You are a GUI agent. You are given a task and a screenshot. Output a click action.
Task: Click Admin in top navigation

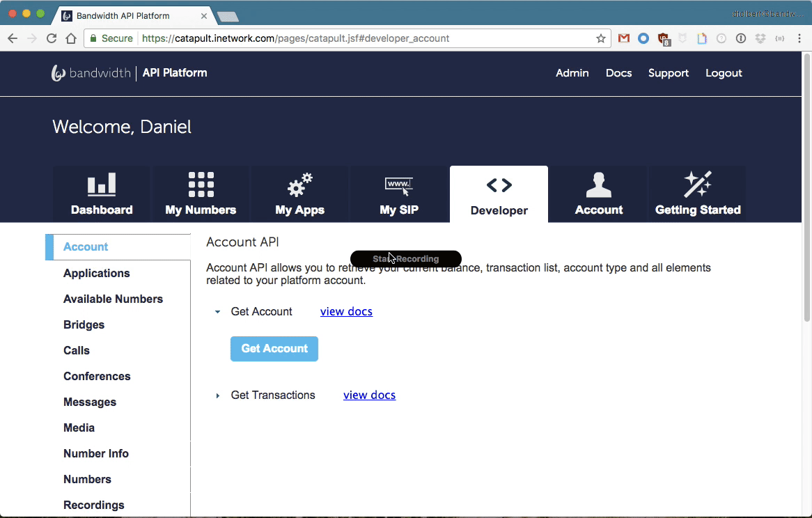coord(572,73)
